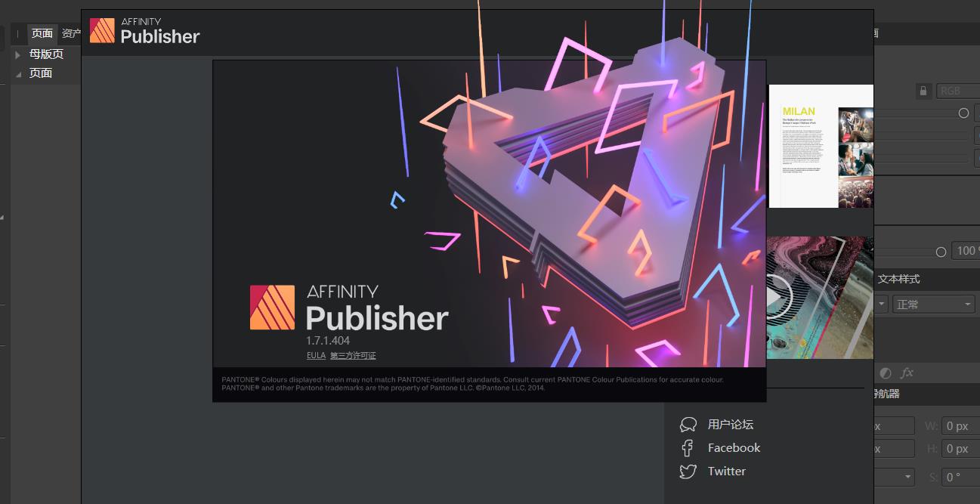Click the opacity slider handle near 100
This screenshot has width=980, height=504.
pos(941,251)
